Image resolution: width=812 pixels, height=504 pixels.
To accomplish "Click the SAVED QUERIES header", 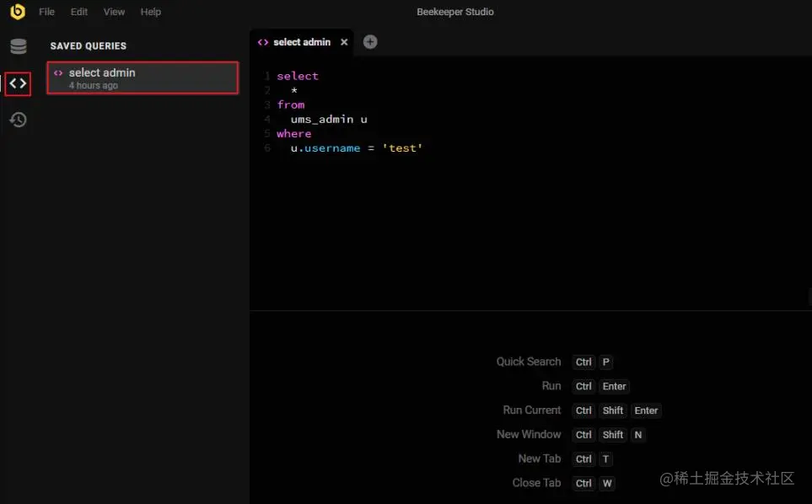I will 88,46.
